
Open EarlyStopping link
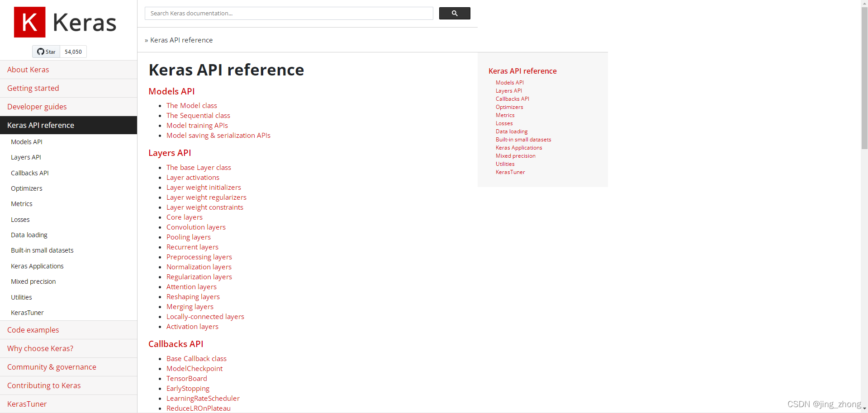pos(188,389)
